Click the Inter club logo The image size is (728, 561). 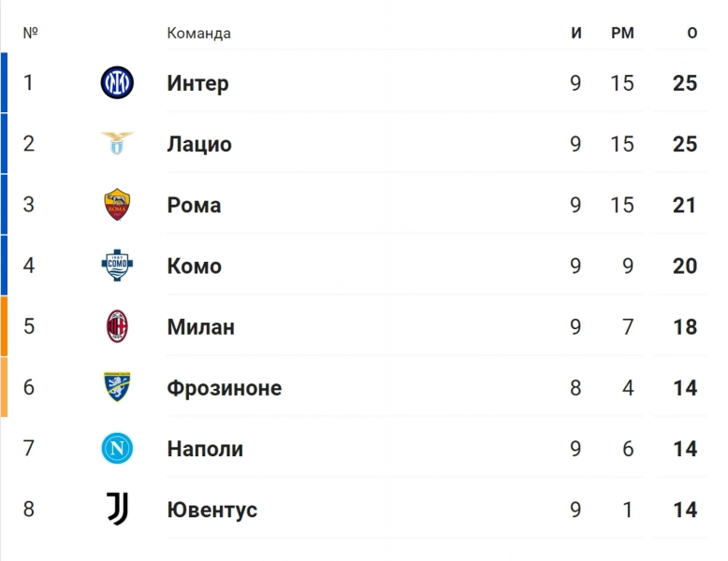[117, 82]
